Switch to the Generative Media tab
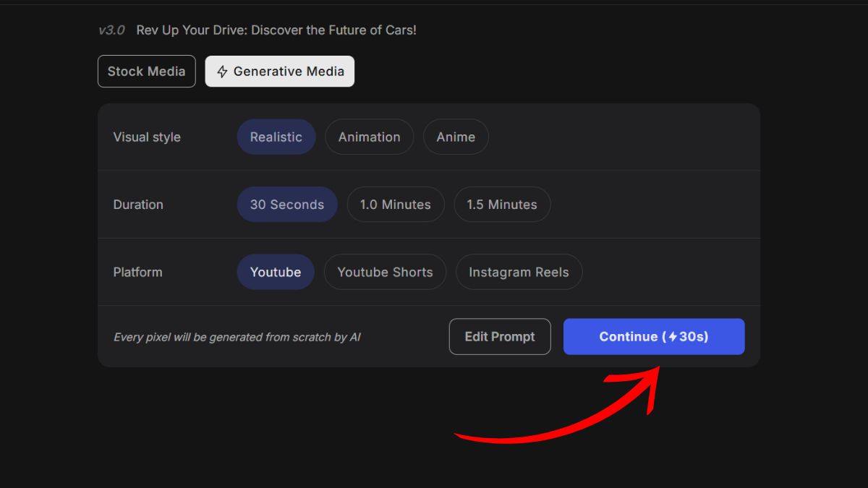 click(x=280, y=72)
